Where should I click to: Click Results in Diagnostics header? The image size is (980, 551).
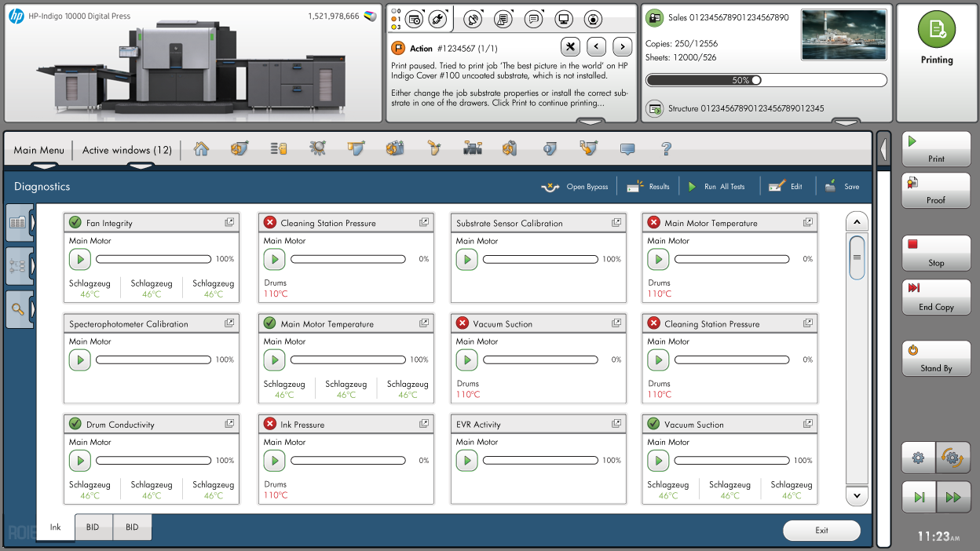point(648,187)
